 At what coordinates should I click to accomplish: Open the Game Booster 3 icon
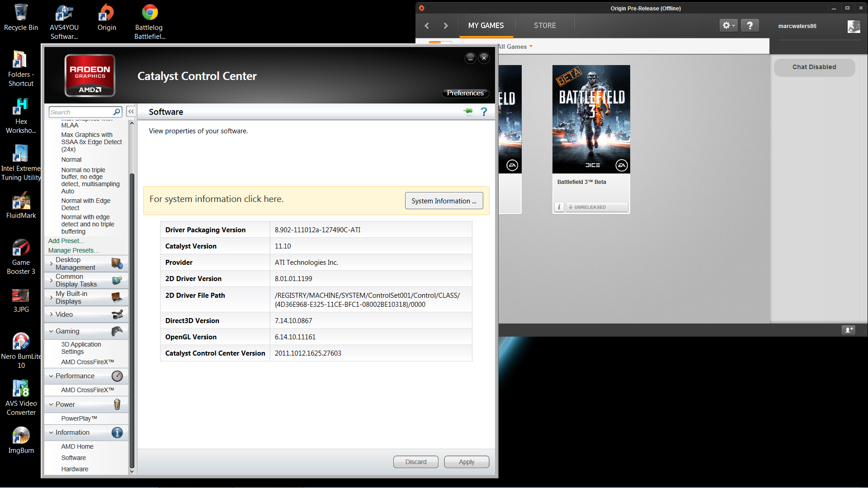(x=21, y=257)
